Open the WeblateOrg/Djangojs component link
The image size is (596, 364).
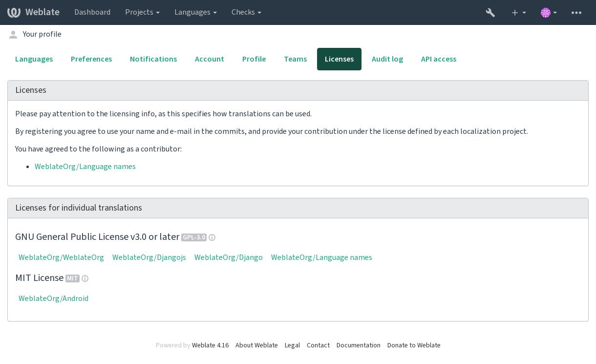[149, 257]
